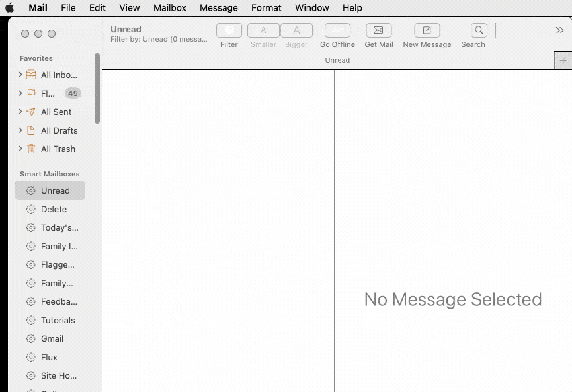This screenshot has height=392, width=572.
Task: Click the All Trash bin icon
Action: coord(31,149)
